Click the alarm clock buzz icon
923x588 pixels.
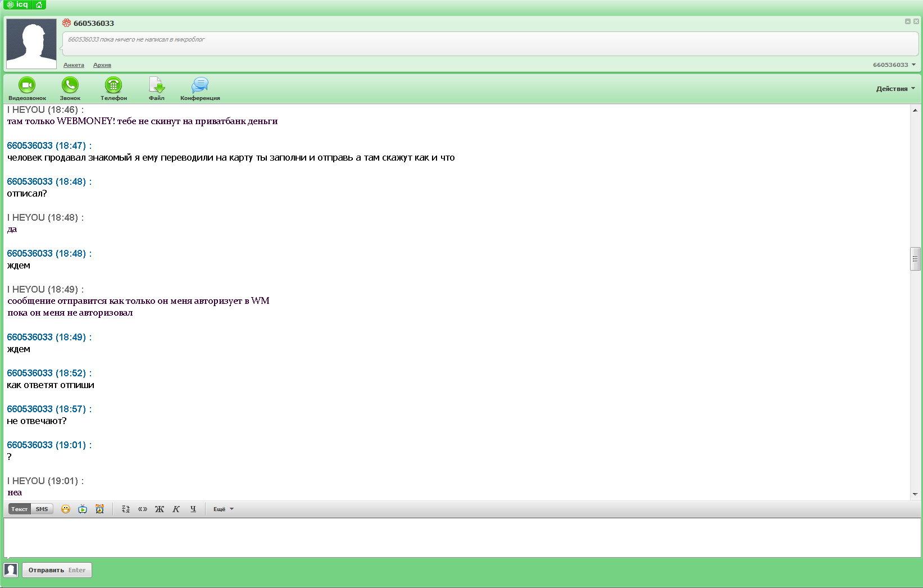pyautogui.click(x=99, y=509)
